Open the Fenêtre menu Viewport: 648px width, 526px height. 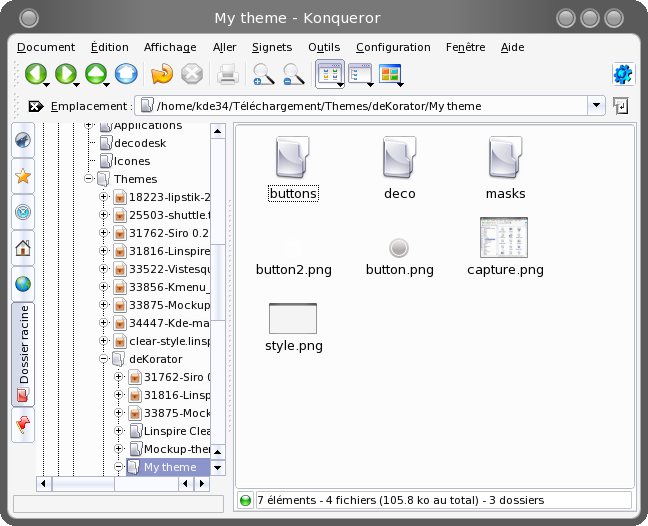click(465, 48)
